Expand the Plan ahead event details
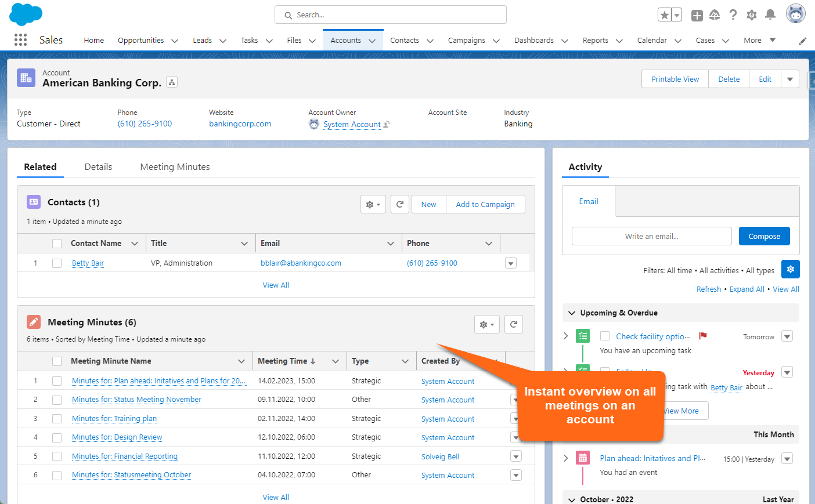This screenshot has height=504, width=815. tap(566, 458)
